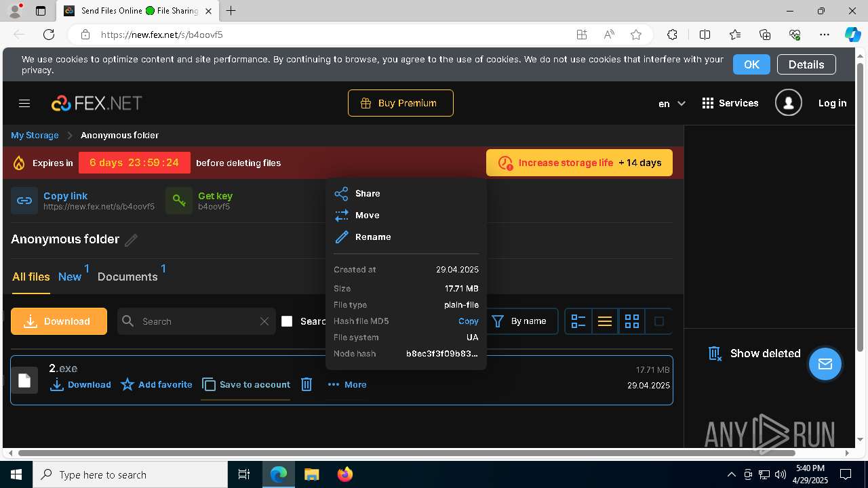Click the expiry countdown timer
The height and width of the screenshot is (488, 868).
(134, 163)
